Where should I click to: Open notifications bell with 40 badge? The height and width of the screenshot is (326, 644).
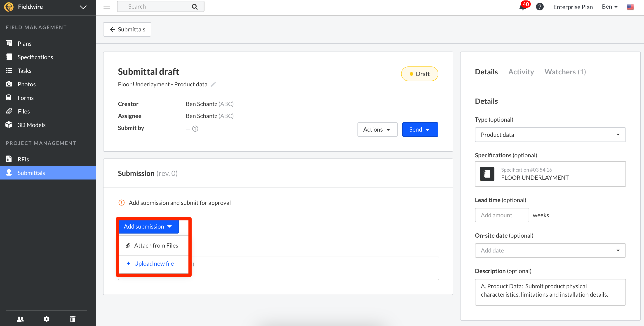coord(524,6)
